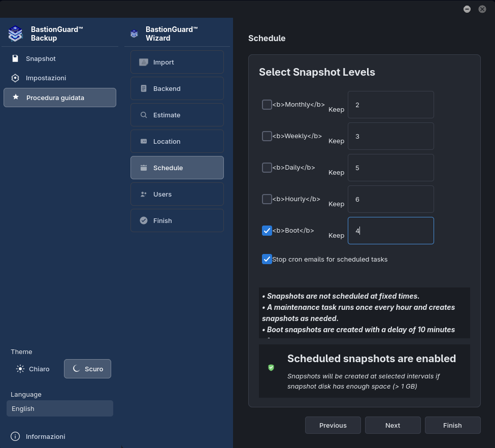Enable the Daily snapshot checkbox
Image resolution: width=495 pixels, height=448 pixels.
pyautogui.click(x=267, y=168)
